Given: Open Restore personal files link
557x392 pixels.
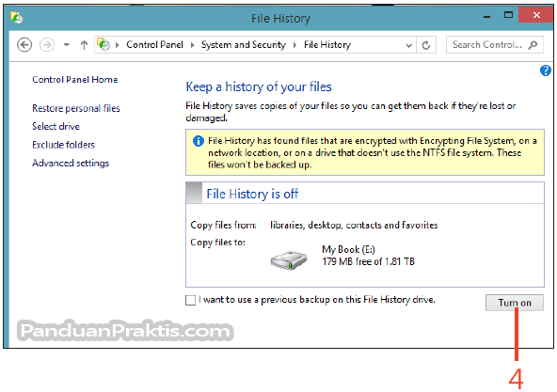Looking at the screenshot, I should pyautogui.click(x=76, y=108).
